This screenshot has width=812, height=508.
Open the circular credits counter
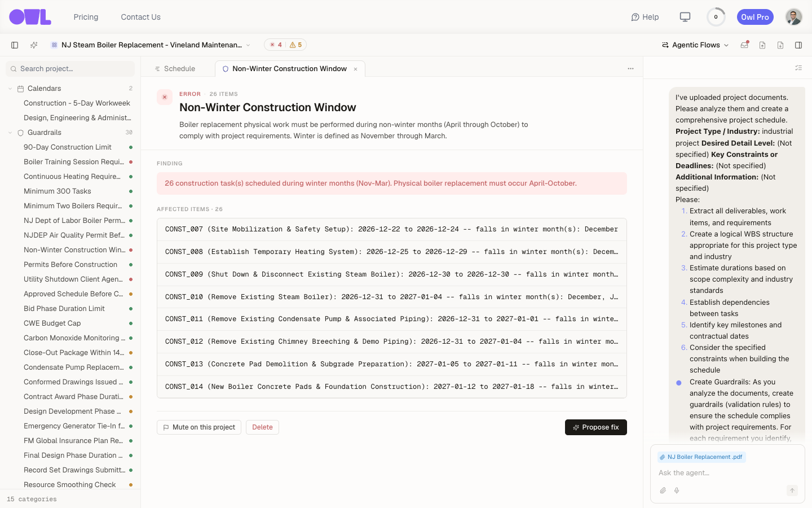[x=716, y=17]
